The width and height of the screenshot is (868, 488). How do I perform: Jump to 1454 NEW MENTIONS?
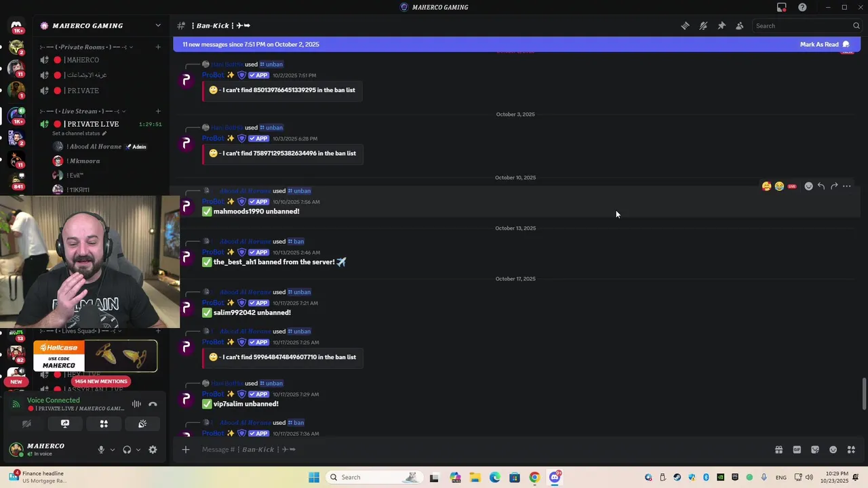click(x=100, y=382)
